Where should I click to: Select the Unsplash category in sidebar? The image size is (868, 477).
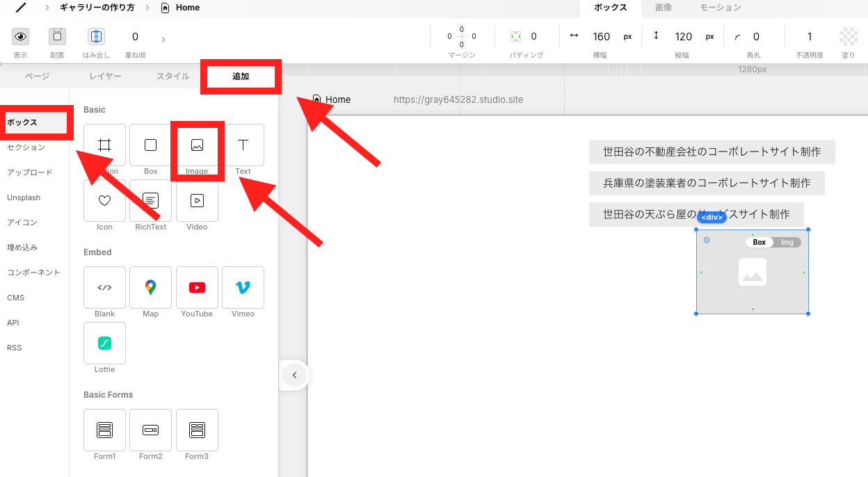point(24,197)
